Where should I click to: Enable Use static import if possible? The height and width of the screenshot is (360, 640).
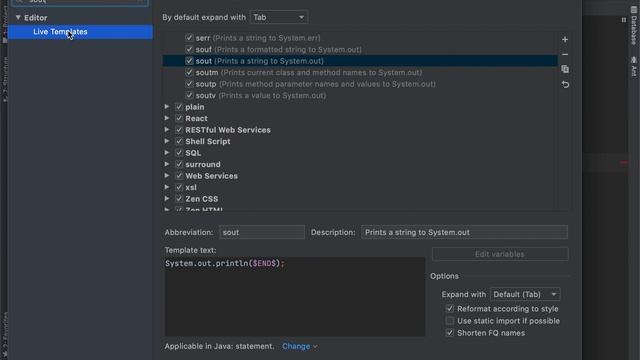pyautogui.click(x=449, y=321)
